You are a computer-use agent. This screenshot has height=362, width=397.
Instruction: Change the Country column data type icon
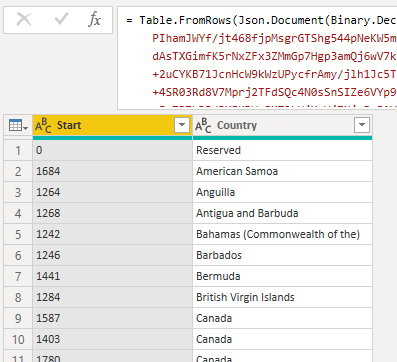[x=203, y=125]
